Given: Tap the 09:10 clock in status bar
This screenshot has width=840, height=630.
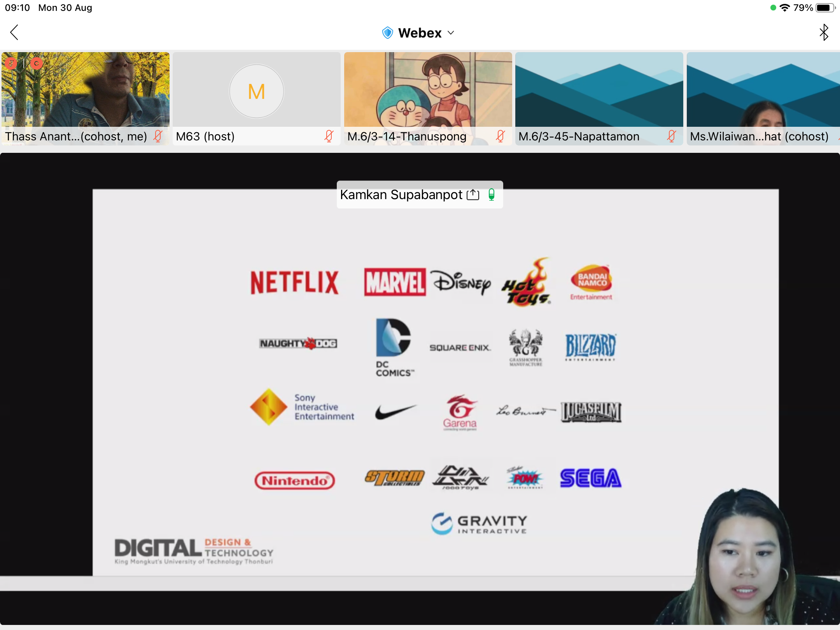Looking at the screenshot, I should tap(17, 8).
